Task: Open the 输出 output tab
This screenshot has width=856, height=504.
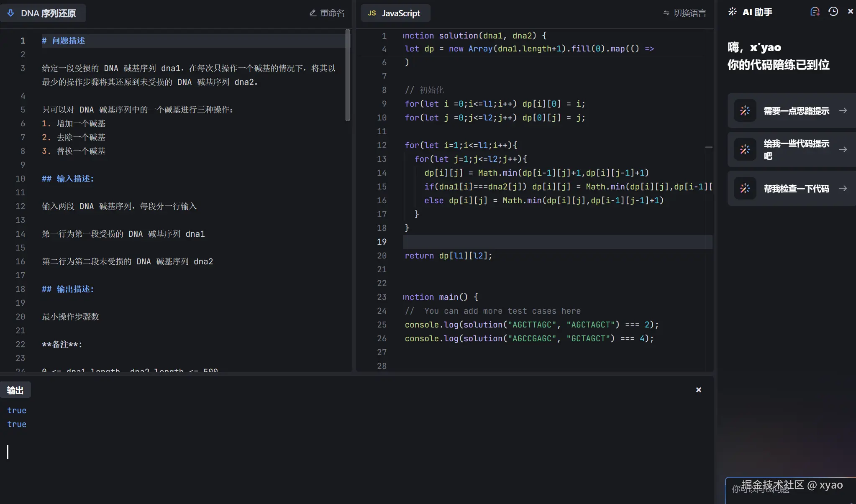Action: [15, 390]
